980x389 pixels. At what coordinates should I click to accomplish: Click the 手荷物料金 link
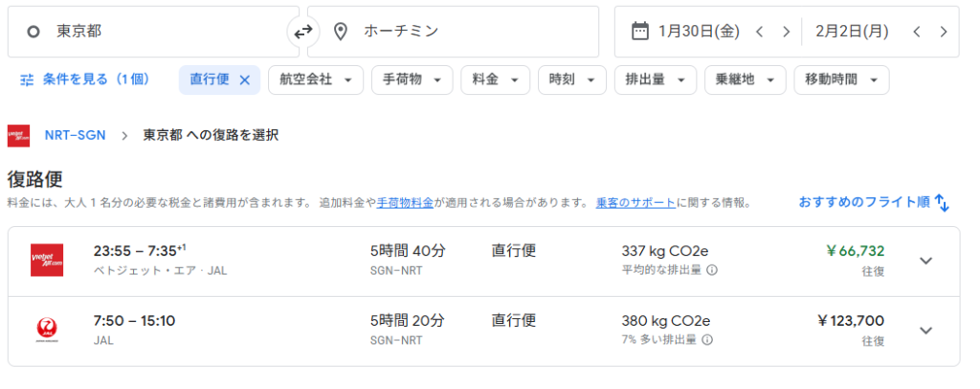405,202
